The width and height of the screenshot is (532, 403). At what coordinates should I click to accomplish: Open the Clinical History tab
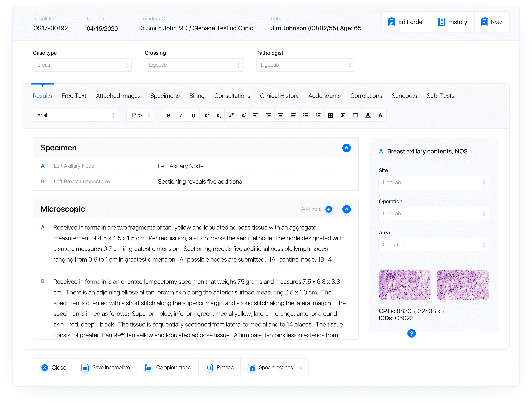[x=279, y=96]
